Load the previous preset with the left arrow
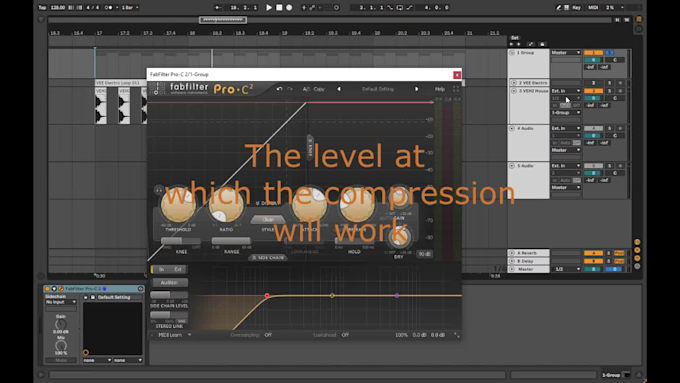Screen dimensions: 680x383 tap(339, 89)
